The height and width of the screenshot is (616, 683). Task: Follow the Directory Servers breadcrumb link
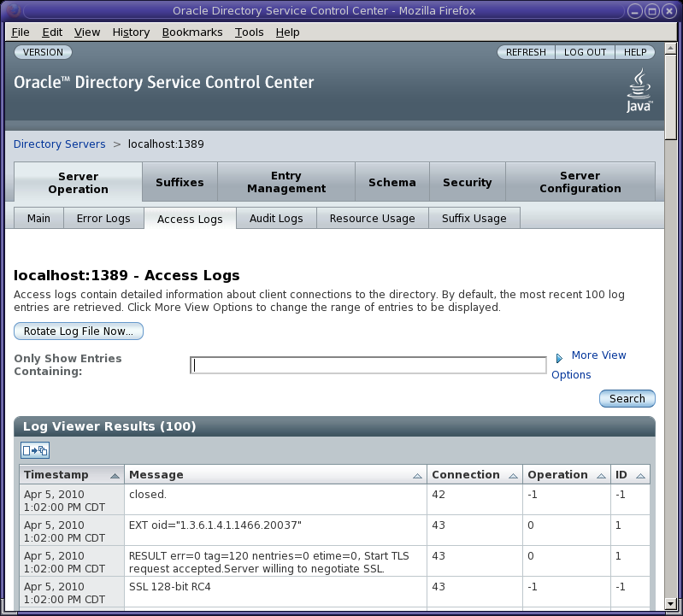tap(59, 144)
